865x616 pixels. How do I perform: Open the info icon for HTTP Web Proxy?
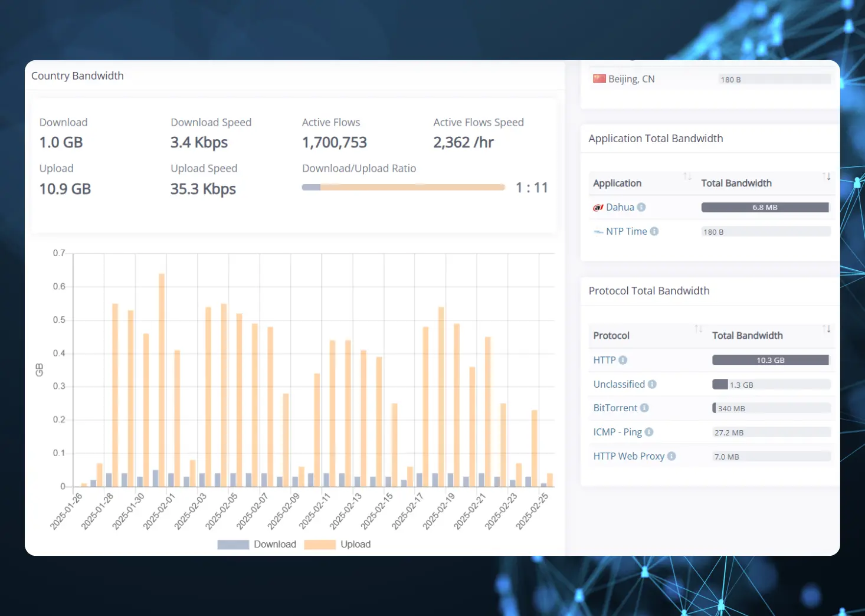[x=671, y=456]
